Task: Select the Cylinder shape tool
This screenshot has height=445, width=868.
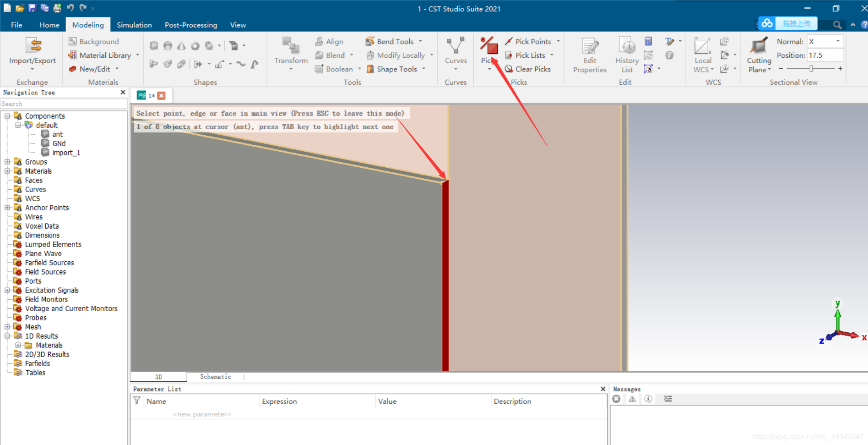Action: 209,45
